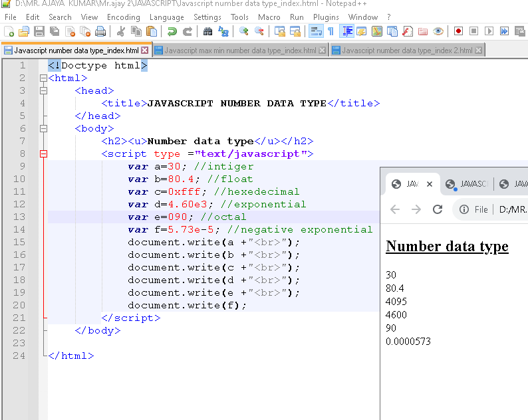The width and height of the screenshot is (528, 420).
Task: Switch to Javascript max min number tab
Action: click(240, 51)
